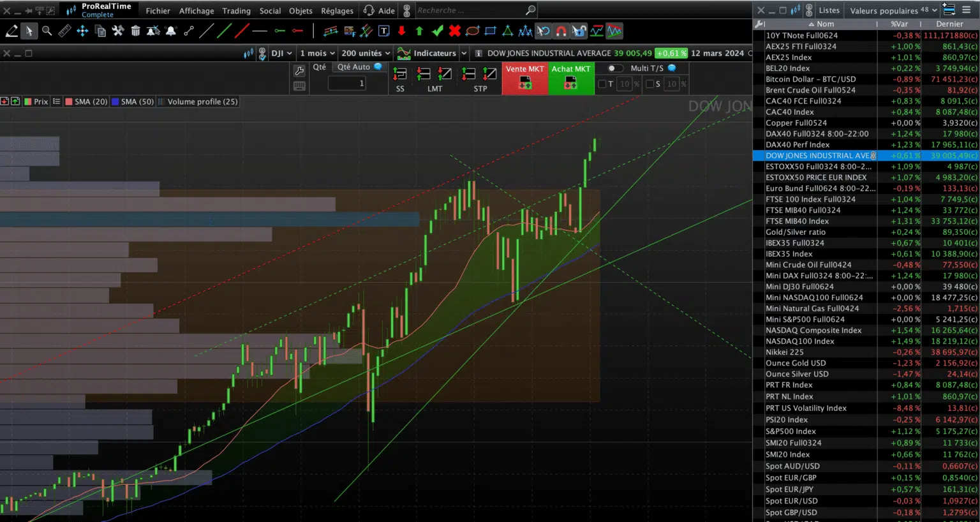Click the alert bell icon
This screenshot has width=980, height=522.
pyautogui.click(x=171, y=31)
